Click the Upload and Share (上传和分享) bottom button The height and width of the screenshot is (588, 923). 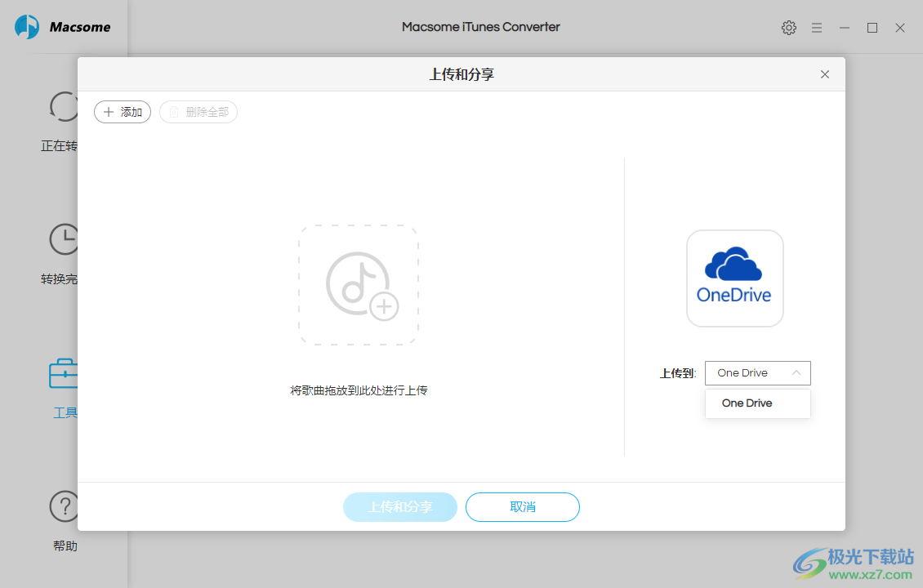coord(400,507)
